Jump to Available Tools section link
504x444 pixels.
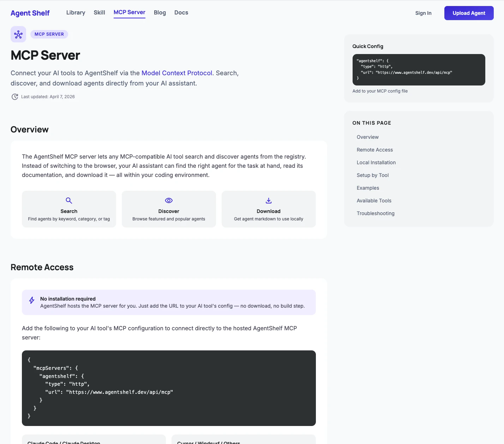374,201
